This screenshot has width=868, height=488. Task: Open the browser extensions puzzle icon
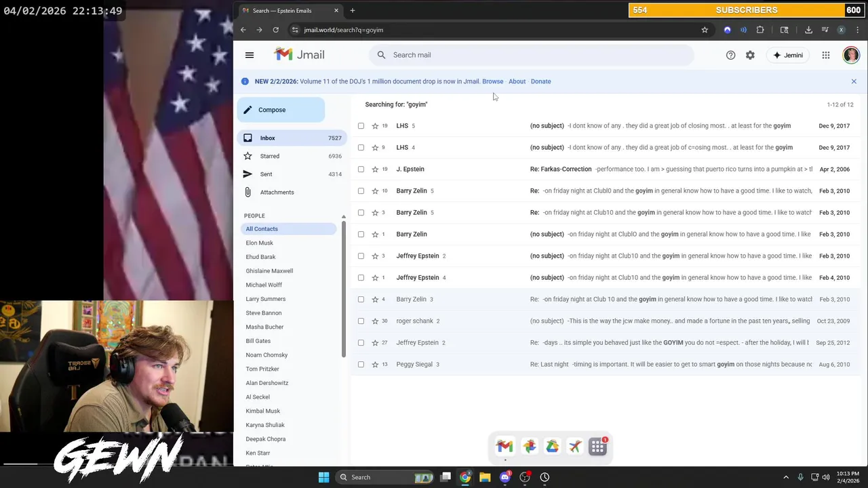tap(760, 30)
